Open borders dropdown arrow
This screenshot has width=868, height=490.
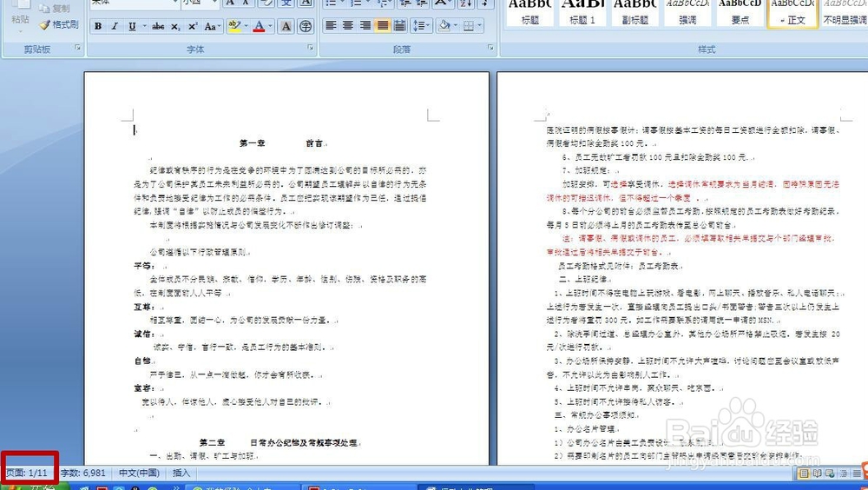click(x=480, y=25)
